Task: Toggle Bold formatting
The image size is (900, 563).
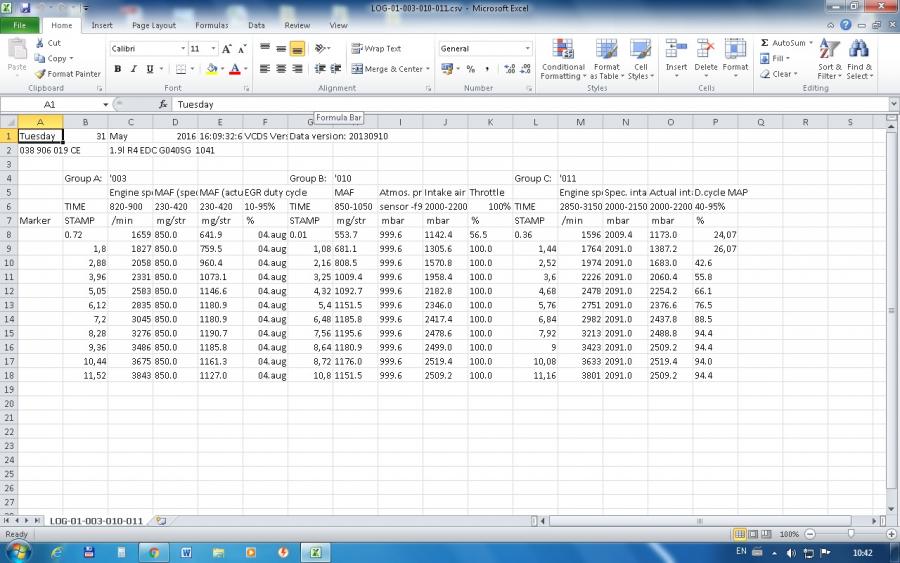Action: (x=118, y=69)
